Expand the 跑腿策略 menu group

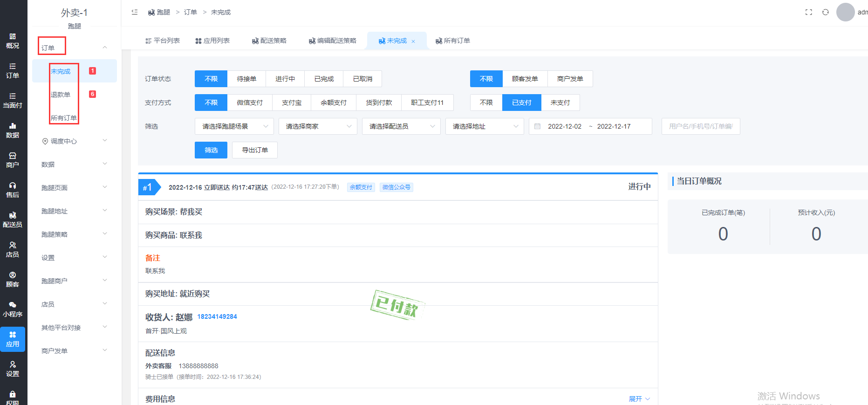[75, 234]
